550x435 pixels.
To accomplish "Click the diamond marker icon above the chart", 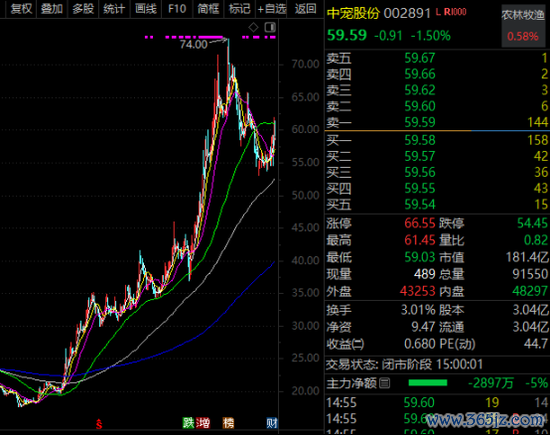I will [x=253, y=27].
